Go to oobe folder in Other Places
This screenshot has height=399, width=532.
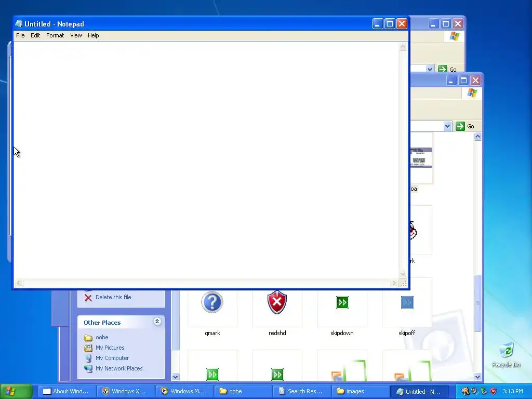pos(102,337)
